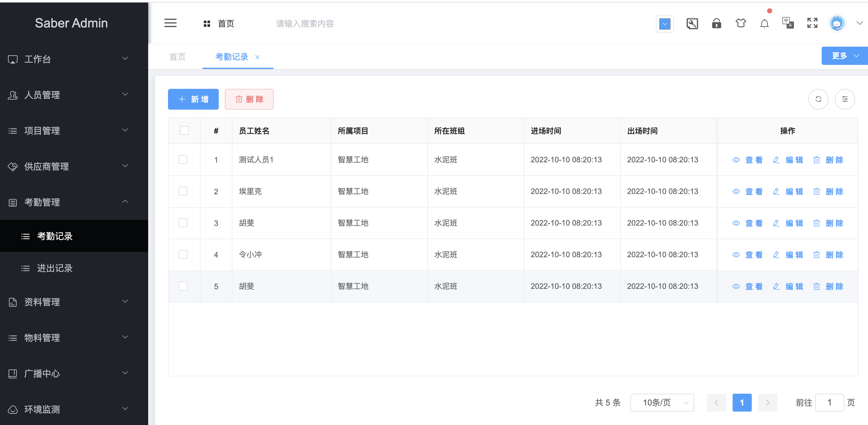The width and height of the screenshot is (868, 425).
Task: Click the lock screen icon
Action: click(716, 24)
